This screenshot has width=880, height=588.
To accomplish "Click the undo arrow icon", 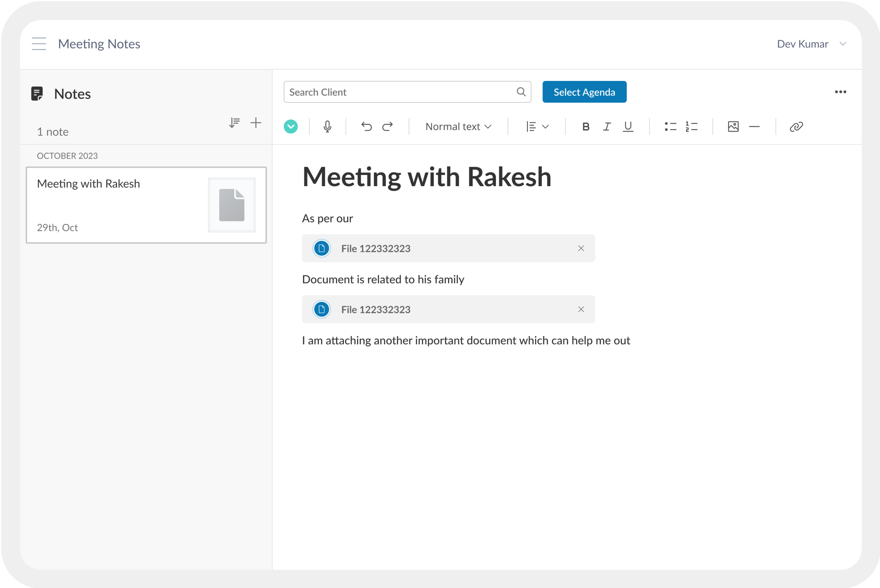I will pos(366,127).
